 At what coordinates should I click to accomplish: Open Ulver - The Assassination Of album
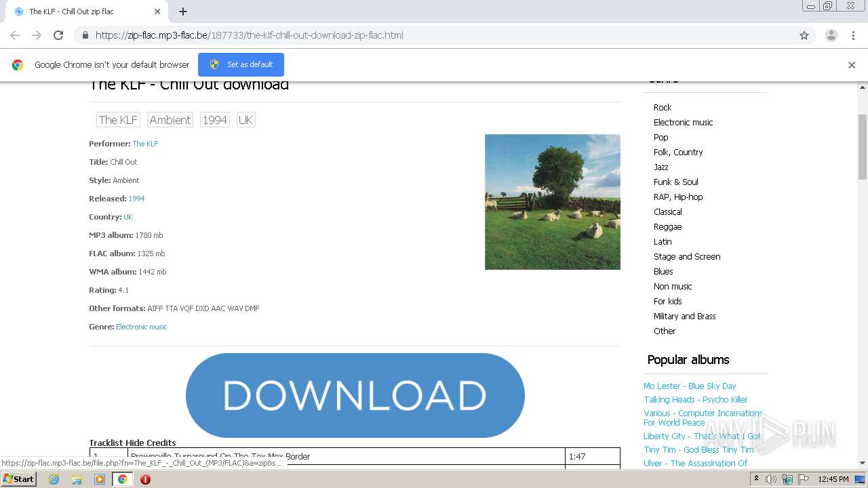coord(695,463)
